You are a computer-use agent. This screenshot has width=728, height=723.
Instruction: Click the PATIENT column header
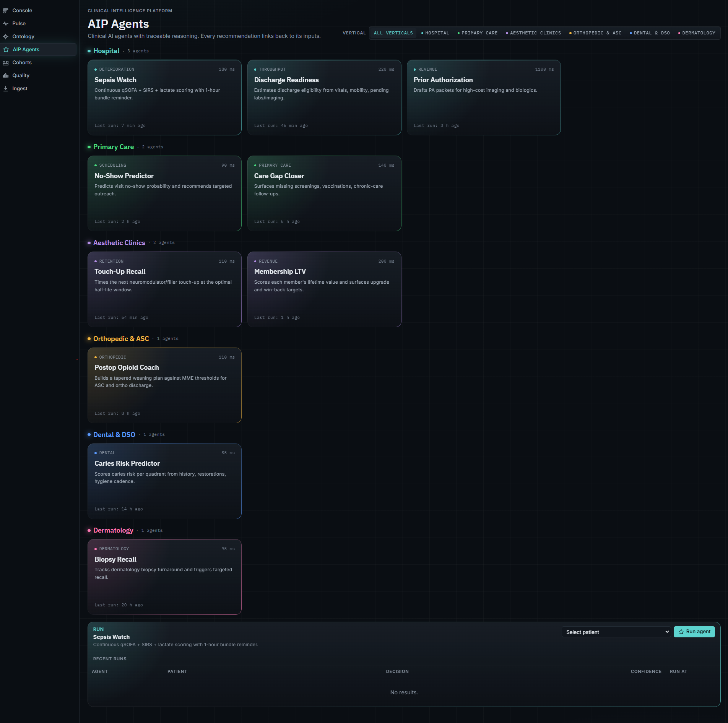pos(177,672)
